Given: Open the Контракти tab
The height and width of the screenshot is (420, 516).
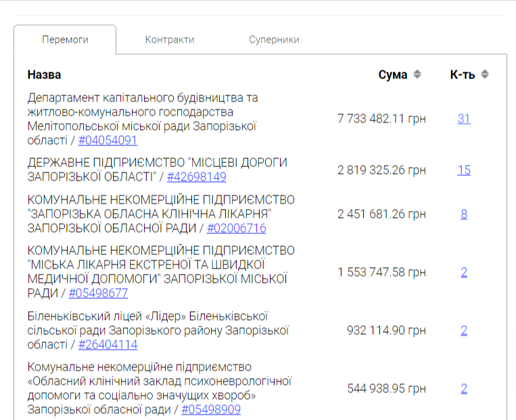Looking at the screenshot, I should click(170, 39).
